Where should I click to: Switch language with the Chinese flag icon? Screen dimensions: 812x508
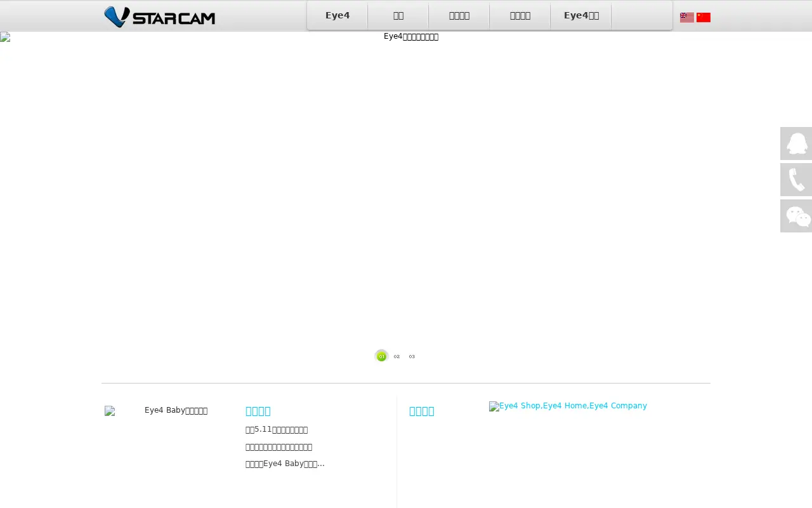tap(704, 17)
